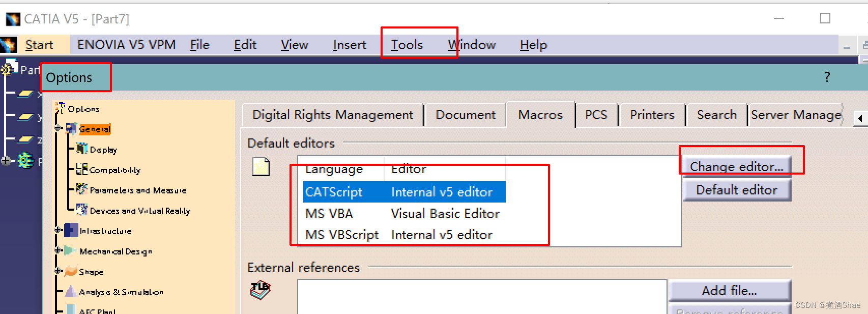This screenshot has height=314, width=868.
Task: Click the Part root icon in specification tree
Action: click(x=10, y=68)
